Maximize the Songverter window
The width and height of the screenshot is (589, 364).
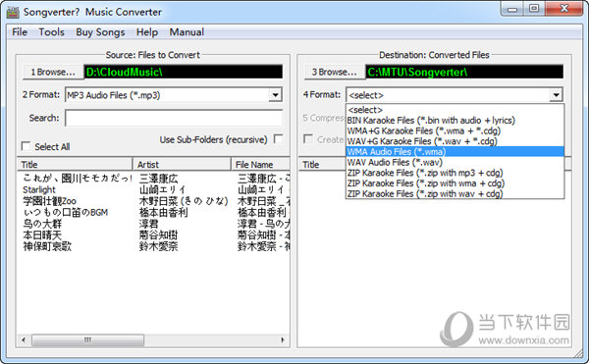click(x=534, y=9)
